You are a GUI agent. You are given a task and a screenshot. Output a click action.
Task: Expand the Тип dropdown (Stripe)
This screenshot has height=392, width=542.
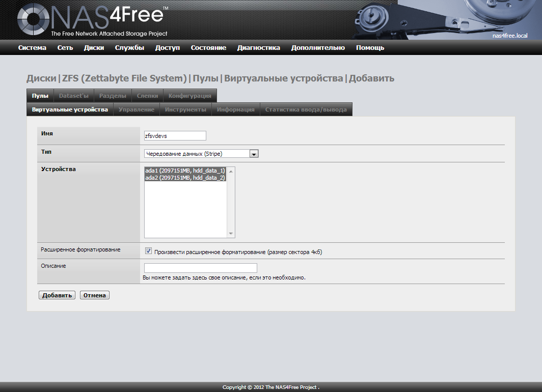(x=201, y=154)
